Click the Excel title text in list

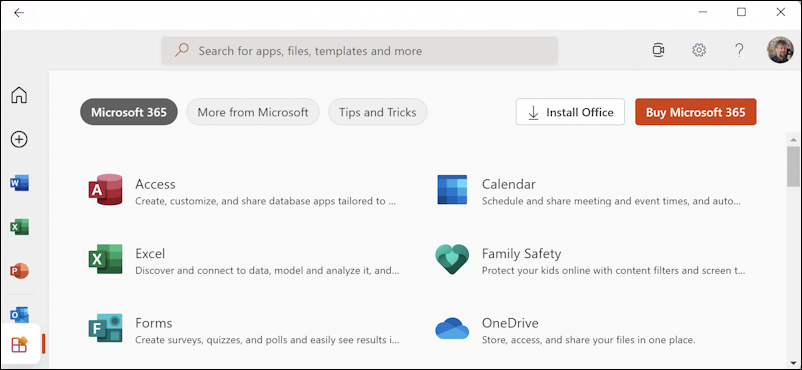[x=150, y=253]
